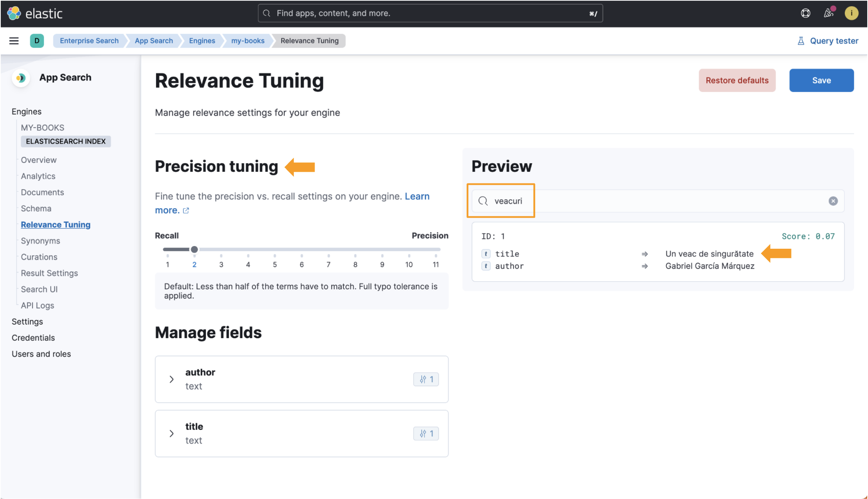
Task: Open Synonyms in sidebar
Action: pos(41,241)
